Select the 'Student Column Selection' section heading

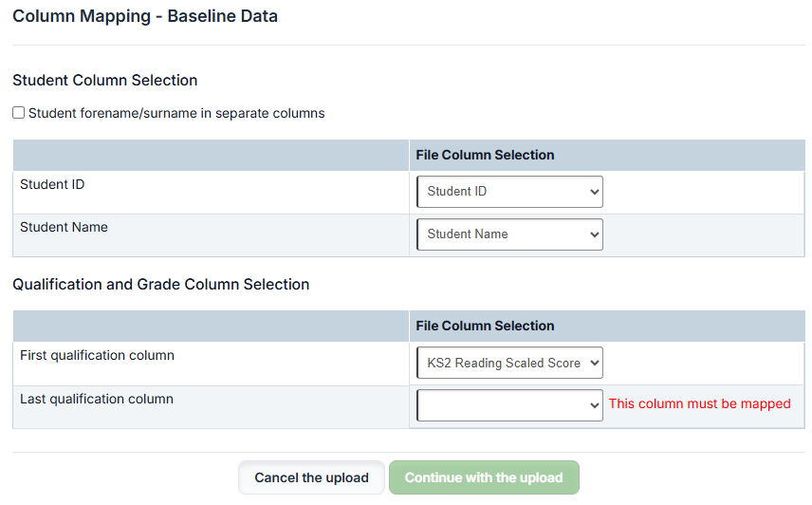(105, 81)
